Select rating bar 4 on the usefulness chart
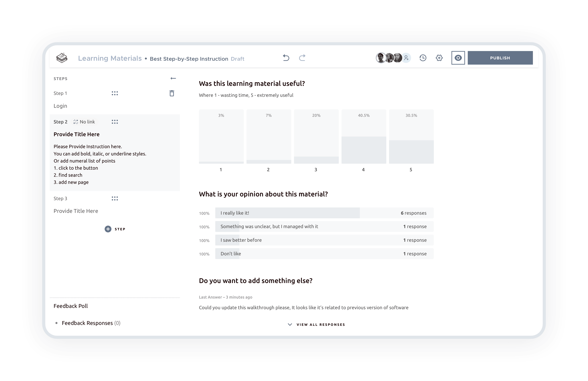Screen dimensions: 588x381 pos(363,150)
